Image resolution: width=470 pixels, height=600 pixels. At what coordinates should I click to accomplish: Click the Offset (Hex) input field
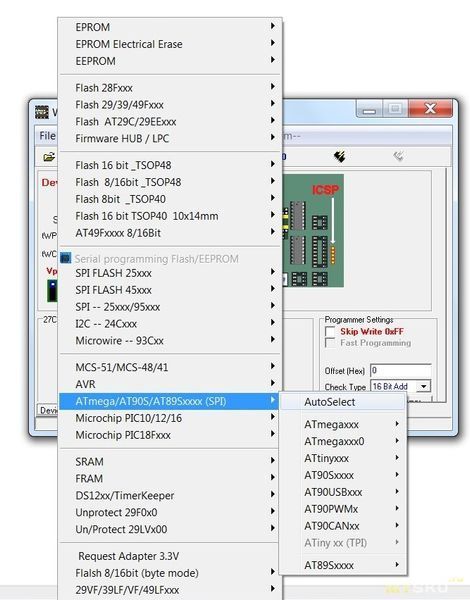pyautogui.click(x=400, y=370)
